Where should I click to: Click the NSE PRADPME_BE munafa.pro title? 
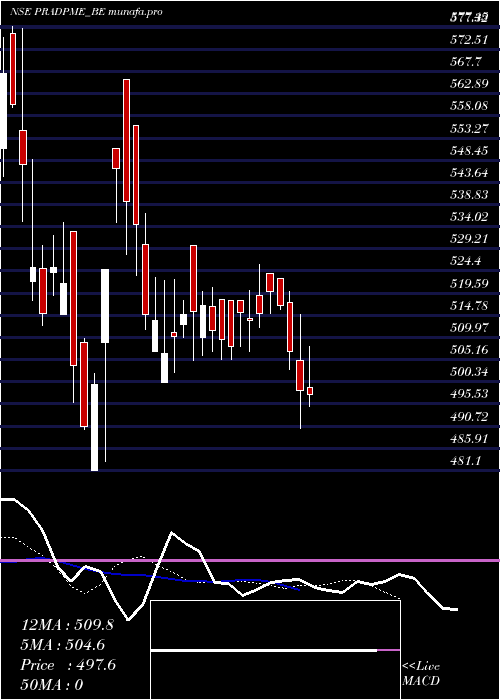(86, 12)
